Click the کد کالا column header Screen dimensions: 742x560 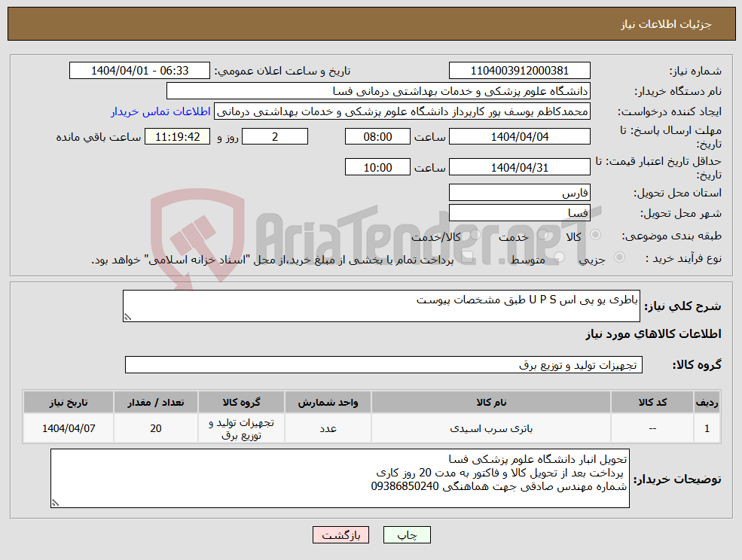coord(652,403)
